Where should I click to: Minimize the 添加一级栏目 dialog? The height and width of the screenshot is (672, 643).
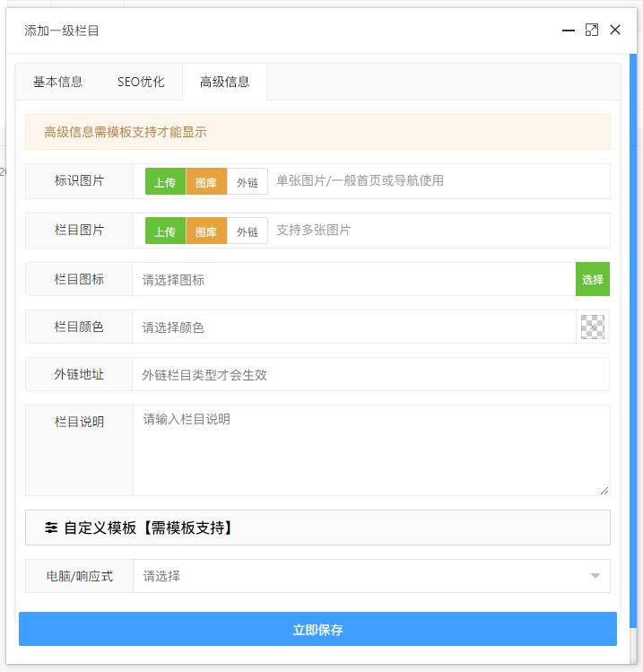pyautogui.click(x=568, y=31)
